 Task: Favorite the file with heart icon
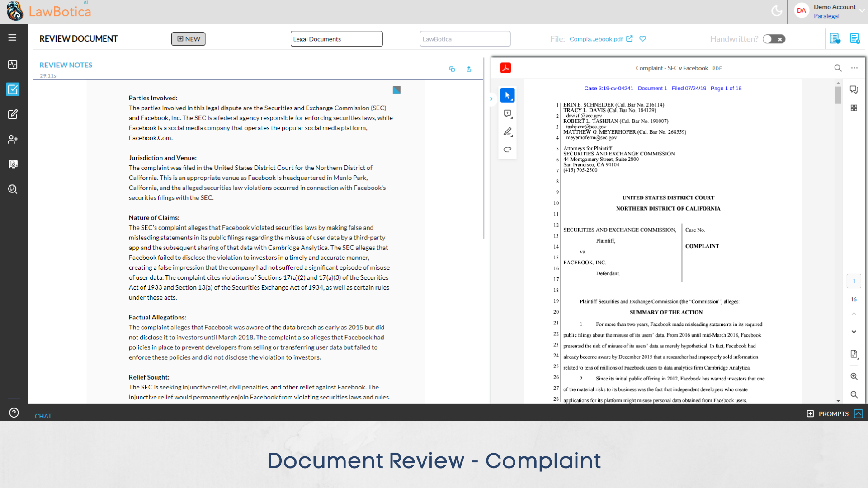tap(642, 39)
